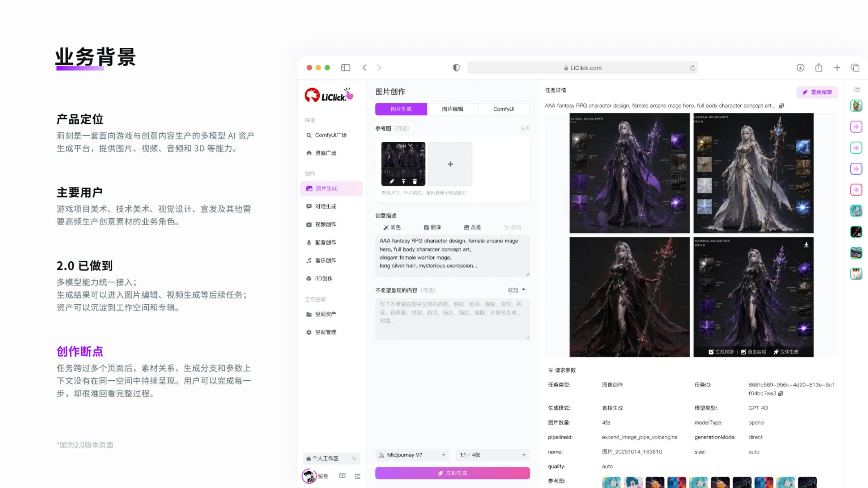This screenshot has height=488, width=868.
Task: Click 自由编辑 on the generated image
Action: 753,352
